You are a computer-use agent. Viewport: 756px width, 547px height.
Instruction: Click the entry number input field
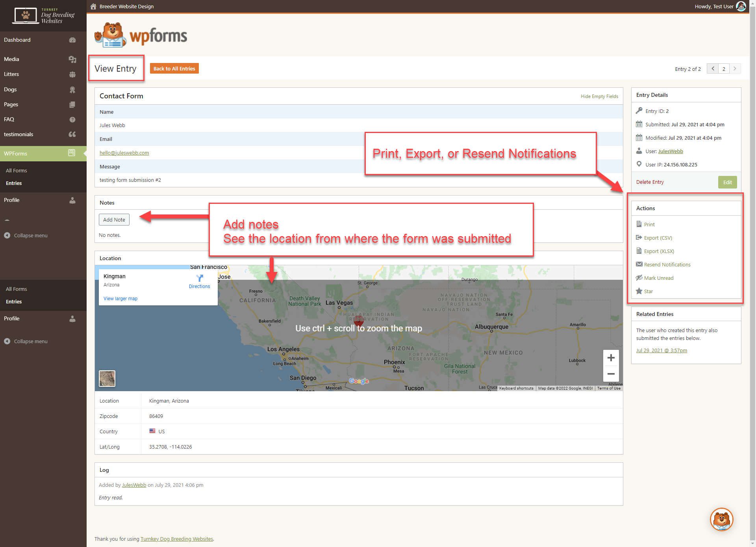tap(724, 68)
